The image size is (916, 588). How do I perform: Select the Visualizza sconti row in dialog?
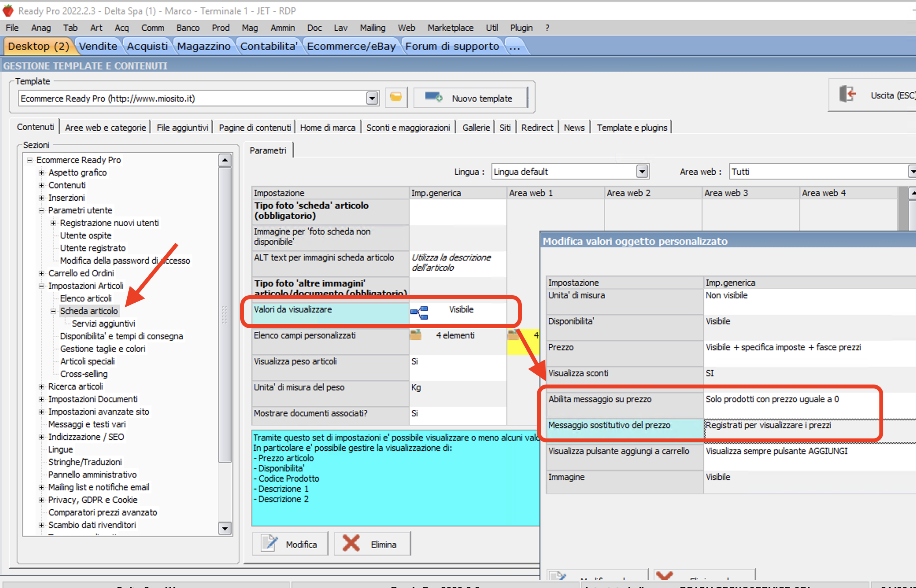(731, 379)
